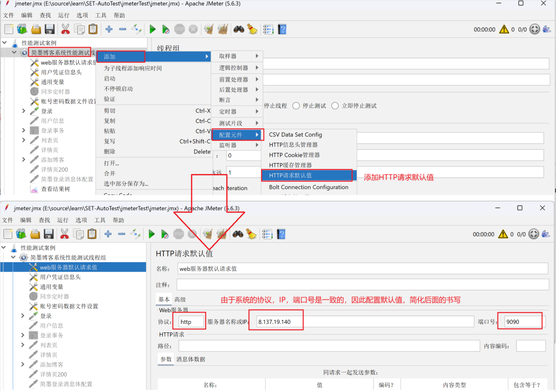Click the Copy icon in top window toolbar
Image resolution: width=556 pixels, height=392 pixels.
coord(79,29)
